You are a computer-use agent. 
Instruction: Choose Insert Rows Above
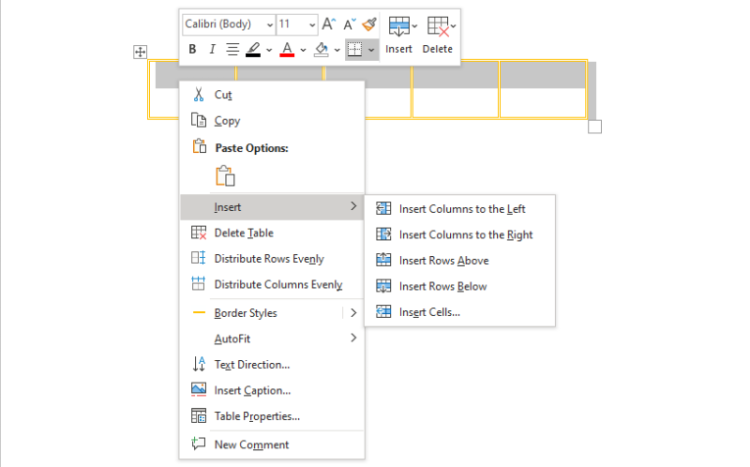point(443,260)
